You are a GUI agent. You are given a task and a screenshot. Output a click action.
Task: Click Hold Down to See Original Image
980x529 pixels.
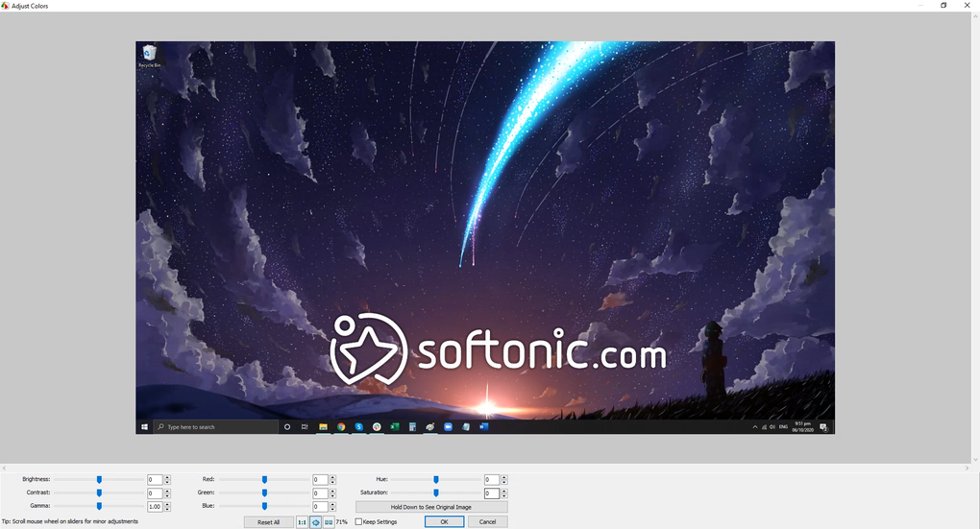431,507
